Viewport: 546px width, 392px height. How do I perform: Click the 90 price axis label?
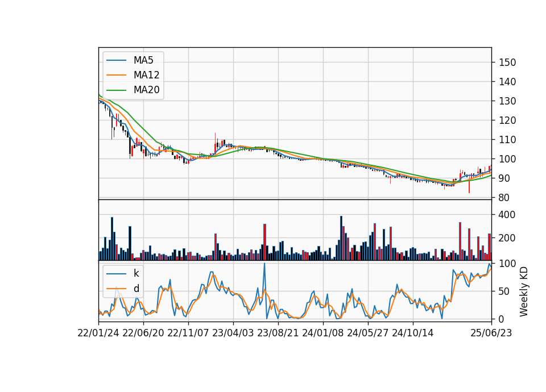(504, 178)
